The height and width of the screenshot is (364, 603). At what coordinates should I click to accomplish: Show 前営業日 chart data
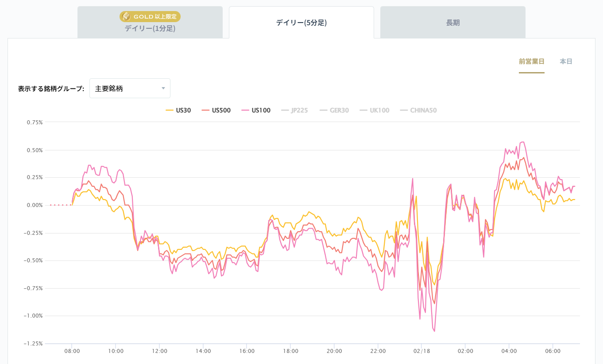click(532, 61)
